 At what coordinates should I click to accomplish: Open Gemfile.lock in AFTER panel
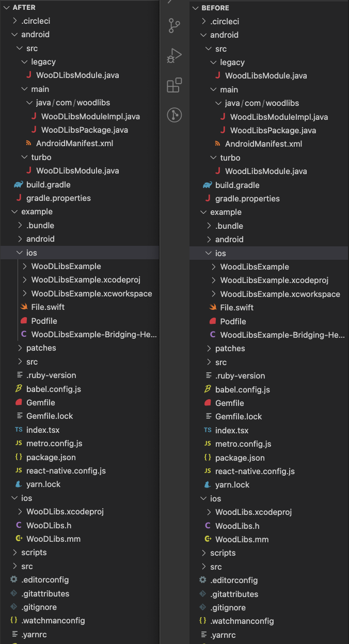(50, 416)
